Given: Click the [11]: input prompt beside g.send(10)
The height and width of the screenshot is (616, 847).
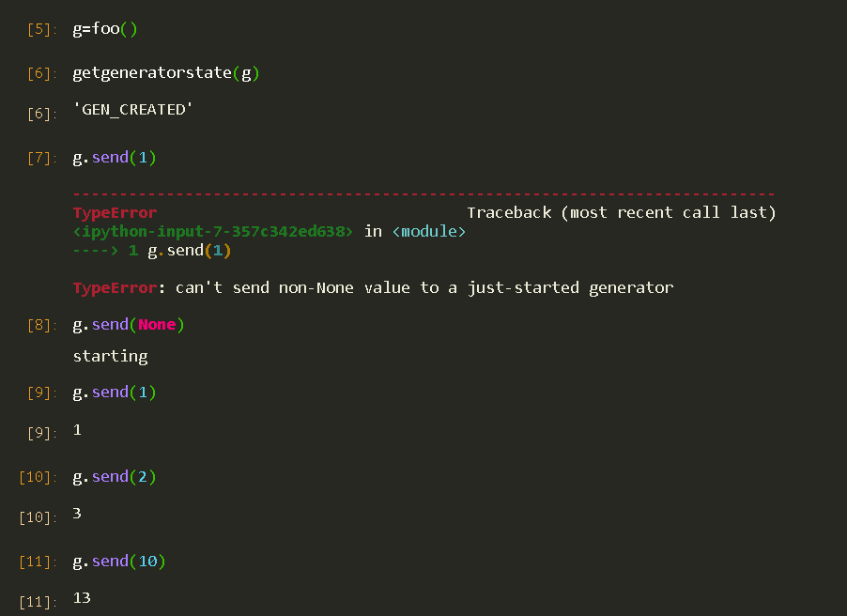Looking at the screenshot, I should (38, 562).
